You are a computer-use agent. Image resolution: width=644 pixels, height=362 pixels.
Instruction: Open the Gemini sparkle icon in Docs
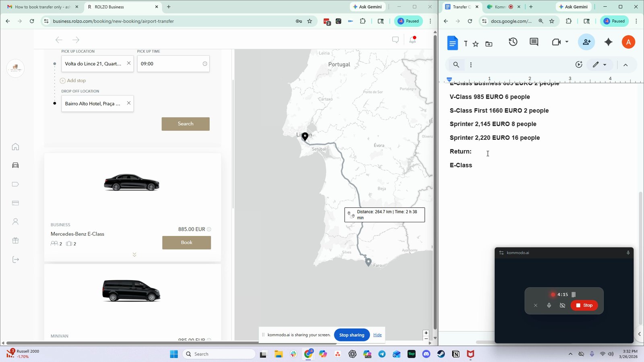pos(608,42)
